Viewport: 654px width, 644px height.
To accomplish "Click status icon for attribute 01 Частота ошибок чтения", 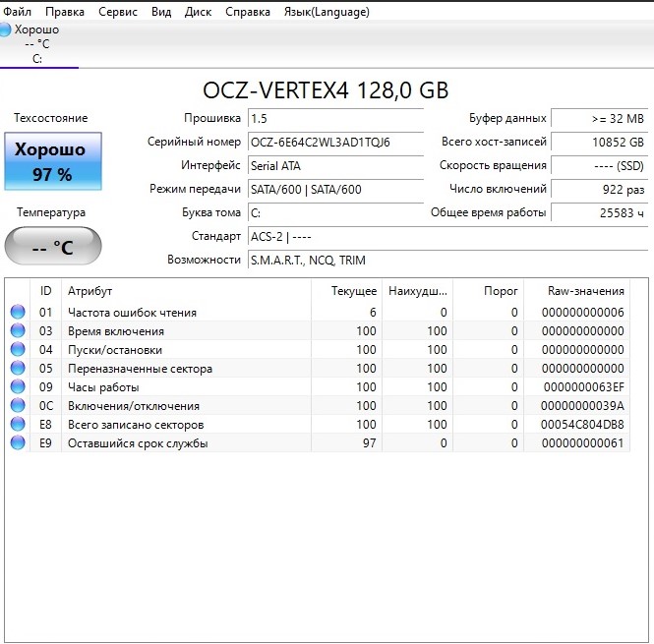I will click(18, 312).
